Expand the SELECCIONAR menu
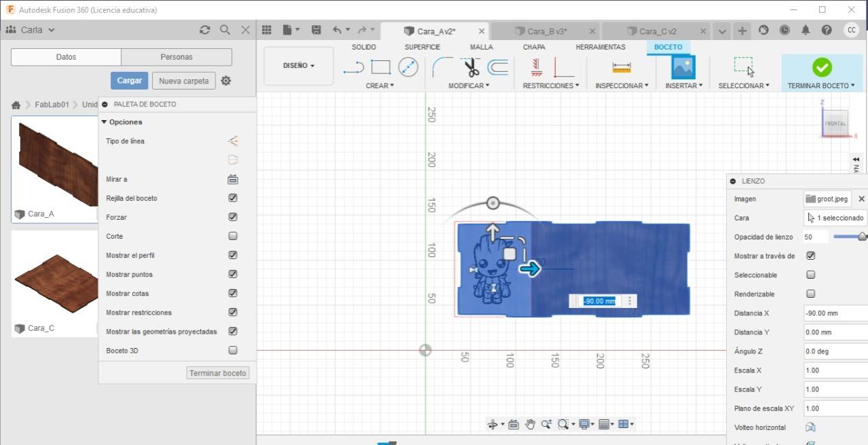 (744, 85)
